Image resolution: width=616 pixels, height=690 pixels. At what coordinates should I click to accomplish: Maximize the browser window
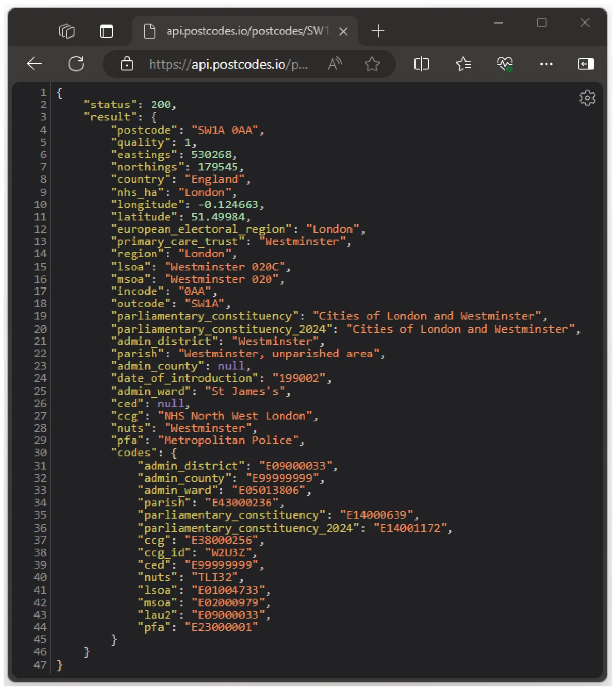(541, 23)
